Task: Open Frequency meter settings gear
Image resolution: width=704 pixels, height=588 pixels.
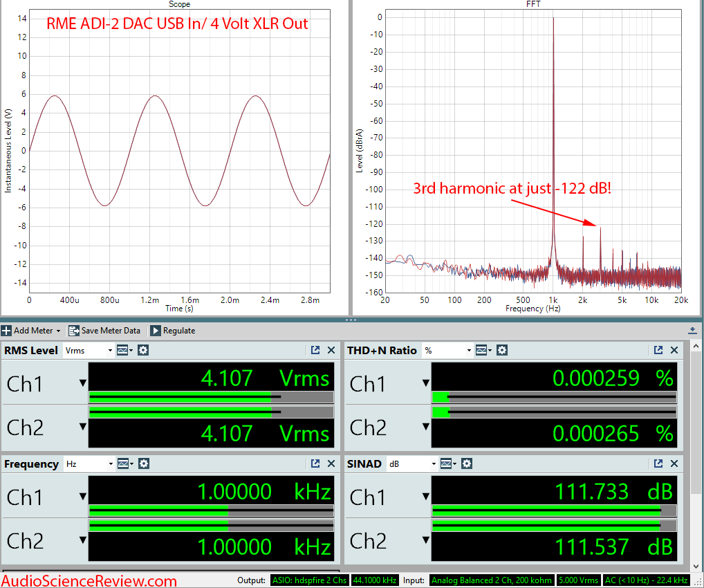Action: pos(144,464)
